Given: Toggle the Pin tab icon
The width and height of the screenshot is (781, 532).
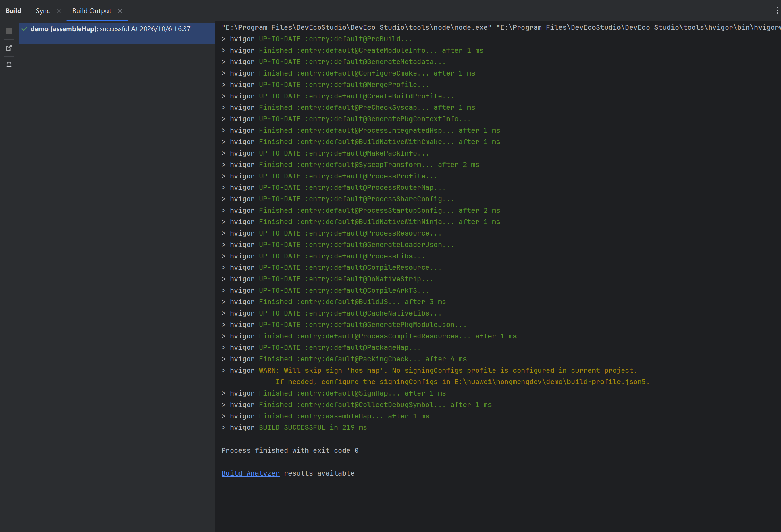Looking at the screenshot, I should pos(9,65).
